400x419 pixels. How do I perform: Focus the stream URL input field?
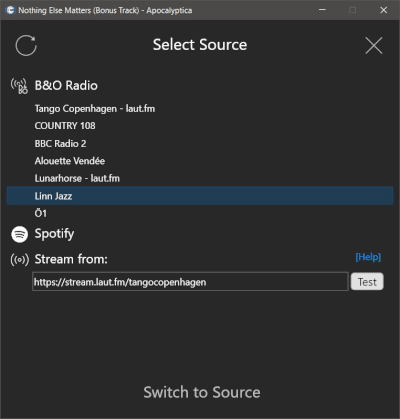[x=190, y=282]
